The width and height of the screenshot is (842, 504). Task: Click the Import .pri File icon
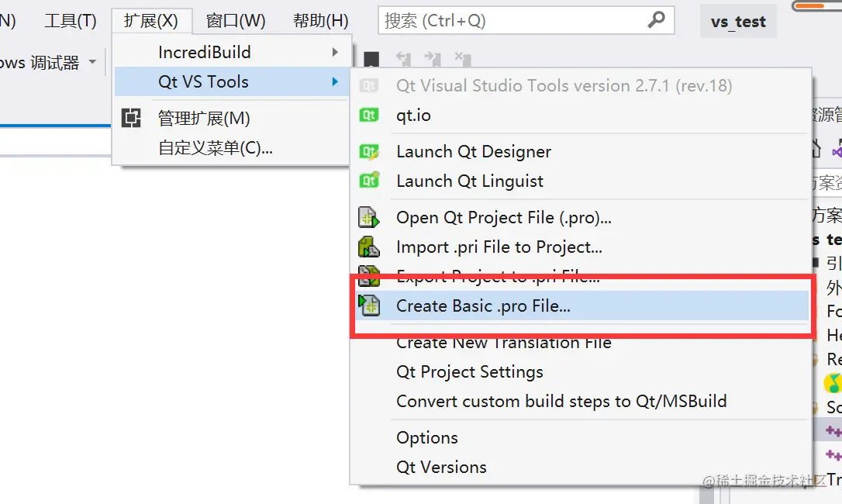click(369, 247)
